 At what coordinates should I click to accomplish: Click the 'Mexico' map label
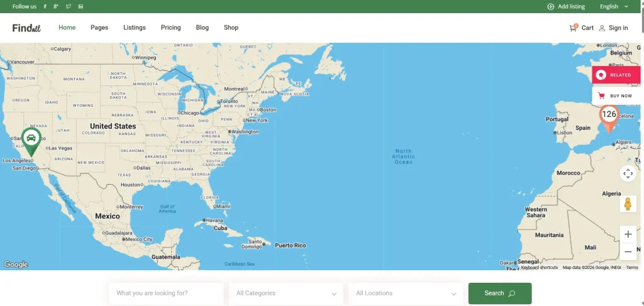point(108,216)
